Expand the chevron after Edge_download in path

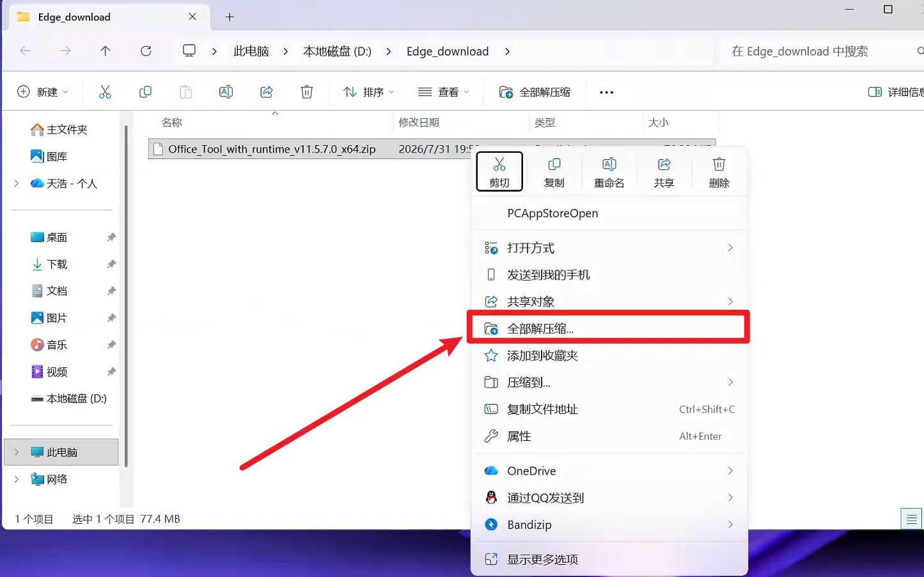507,51
